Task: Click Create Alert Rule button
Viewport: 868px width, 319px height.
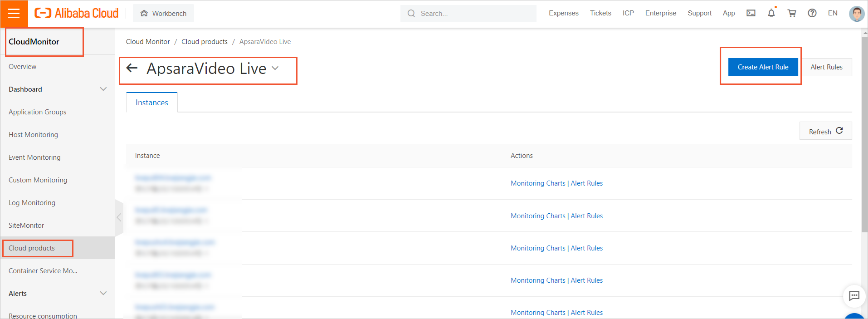Action: pyautogui.click(x=763, y=67)
